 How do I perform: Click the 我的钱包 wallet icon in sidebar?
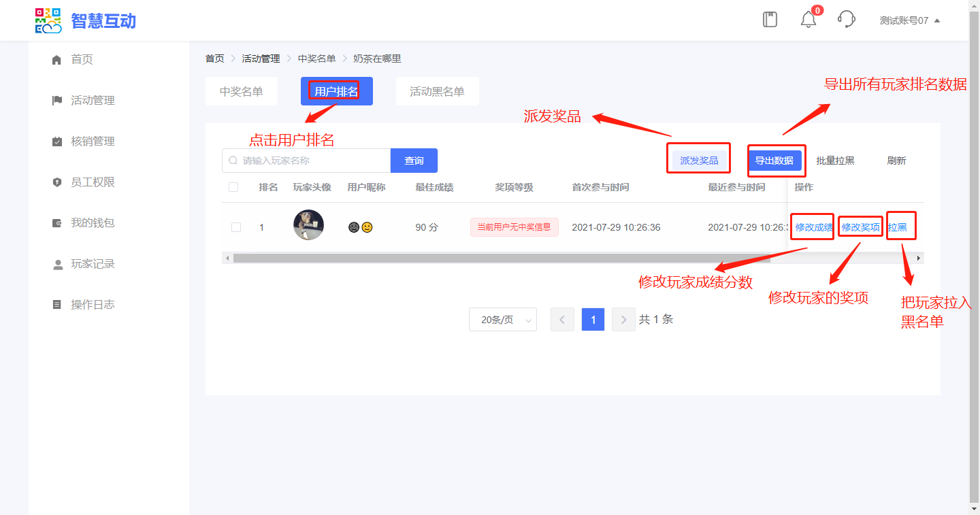[57, 223]
